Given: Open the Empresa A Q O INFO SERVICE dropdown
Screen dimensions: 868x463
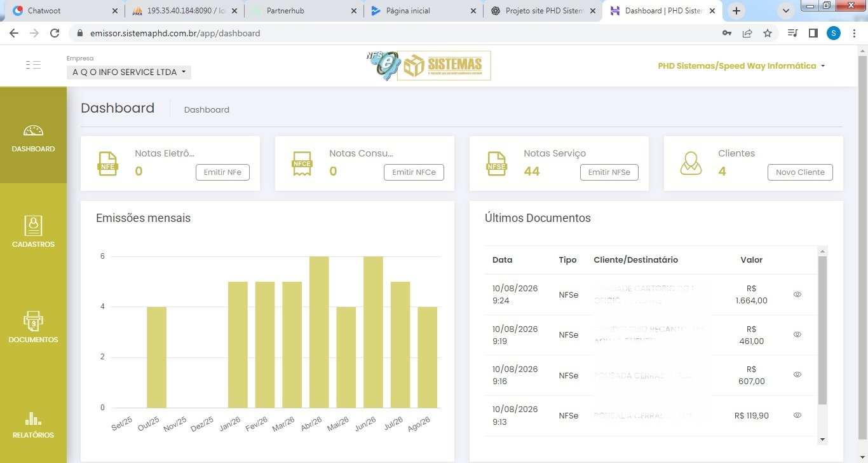Looking at the screenshot, I should [x=129, y=72].
